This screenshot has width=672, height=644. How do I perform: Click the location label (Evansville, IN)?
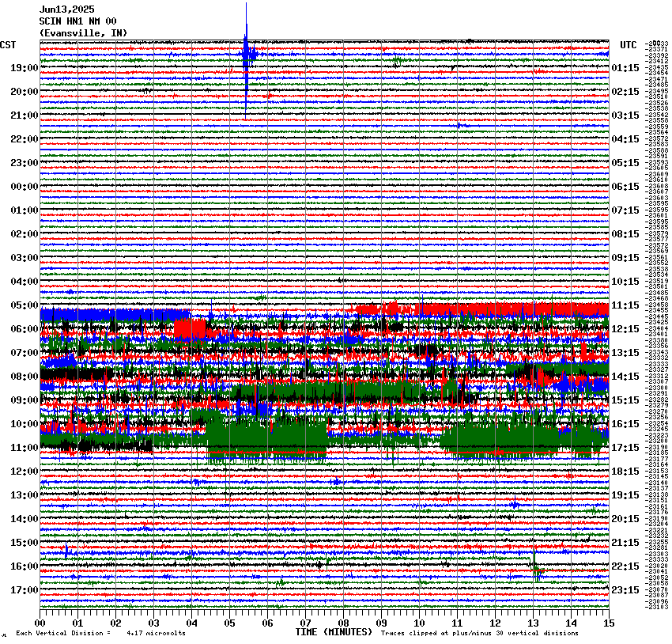tap(83, 33)
